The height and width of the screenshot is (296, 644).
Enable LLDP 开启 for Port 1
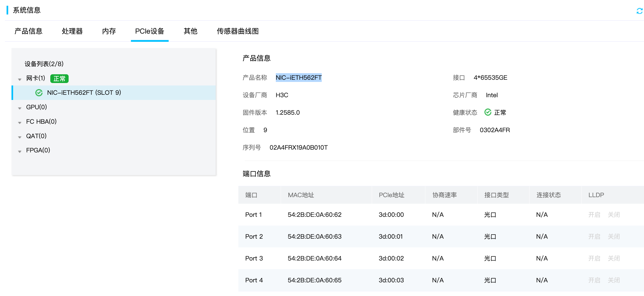pyautogui.click(x=594, y=215)
